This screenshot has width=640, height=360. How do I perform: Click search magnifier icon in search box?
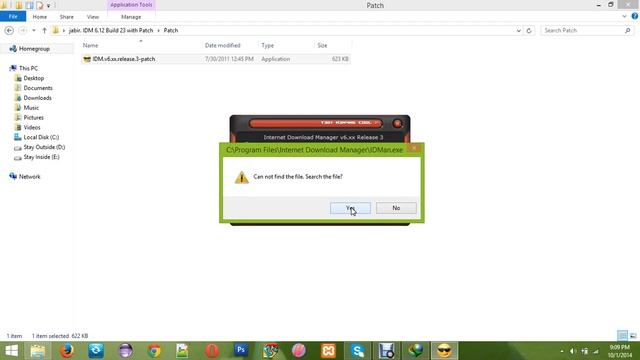pos(628,31)
